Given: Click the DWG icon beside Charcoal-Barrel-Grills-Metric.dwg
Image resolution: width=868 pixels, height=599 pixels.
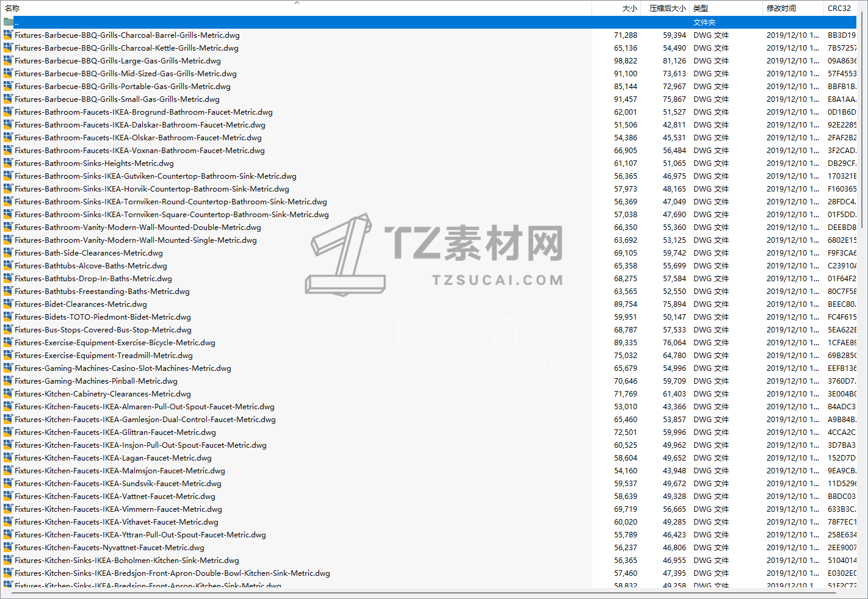Looking at the screenshot, I should 8,35.
